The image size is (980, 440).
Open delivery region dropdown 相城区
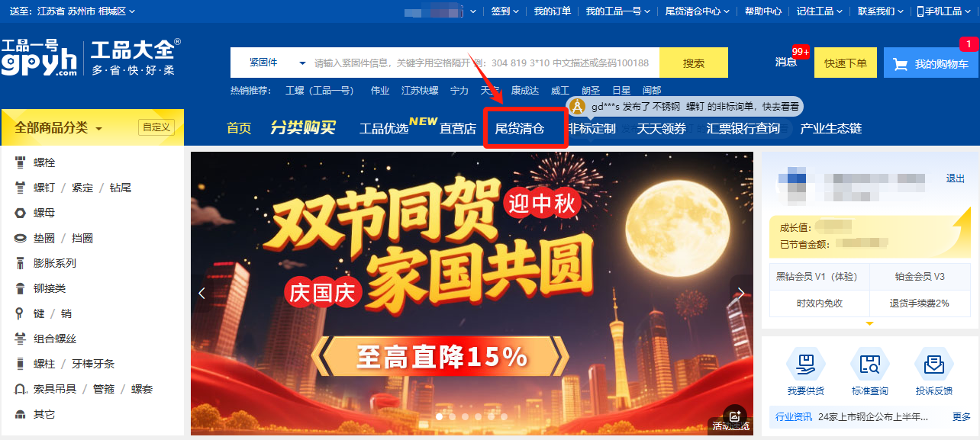tap(117, 11)
